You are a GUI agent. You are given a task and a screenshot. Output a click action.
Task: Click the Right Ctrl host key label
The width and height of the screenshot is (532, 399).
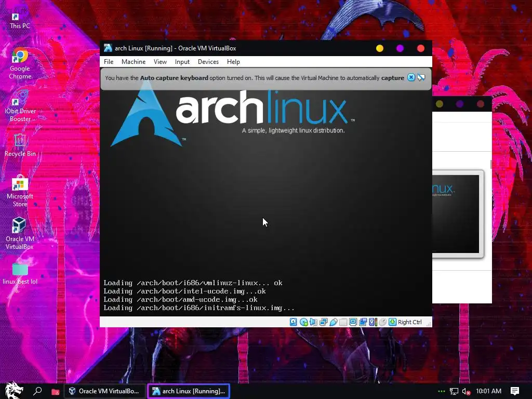tap(410, 322)
